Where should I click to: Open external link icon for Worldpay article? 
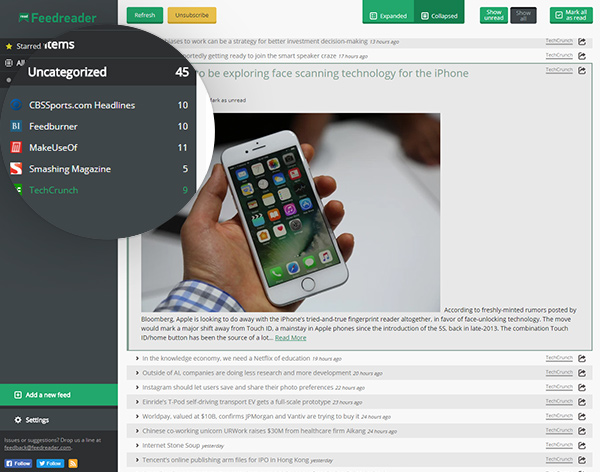[582, 415]
